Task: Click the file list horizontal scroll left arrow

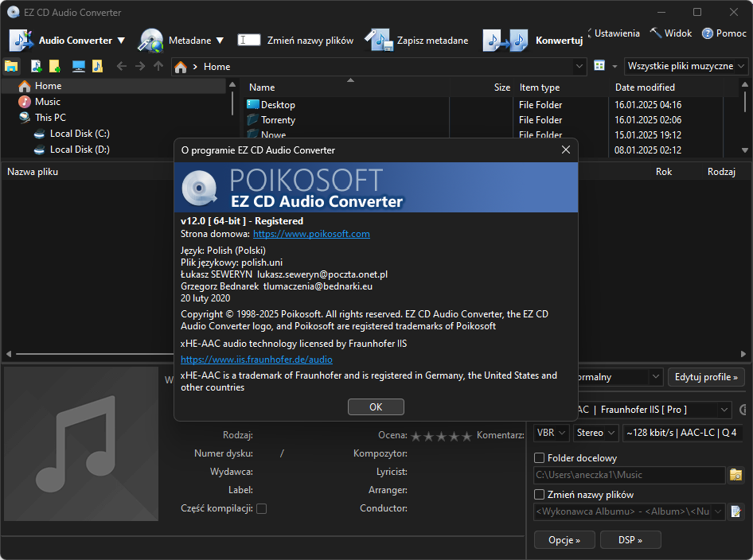Action: [9, 354]
